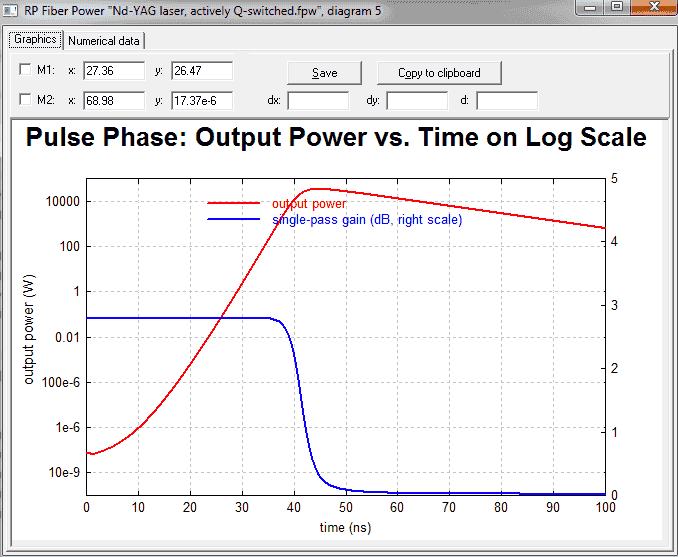Click the red output power legend line

[x=233, y=203]
